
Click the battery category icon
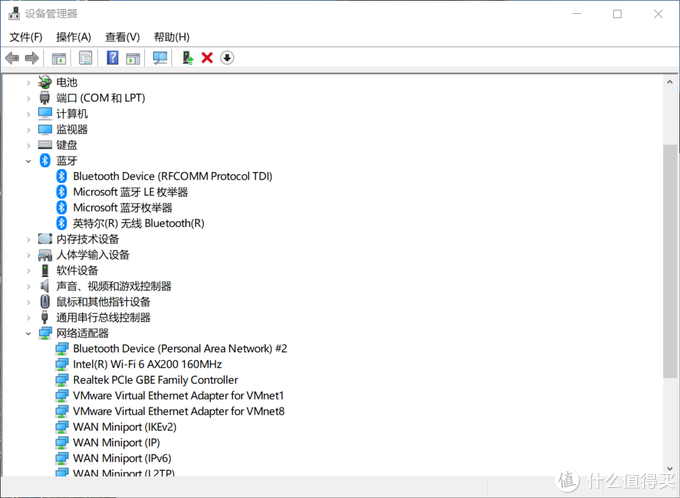[45, 82]
